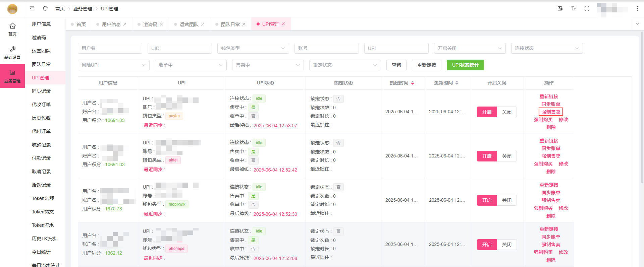Open the font size settings icon
The image size is (644, 267).
coord(574,8)
